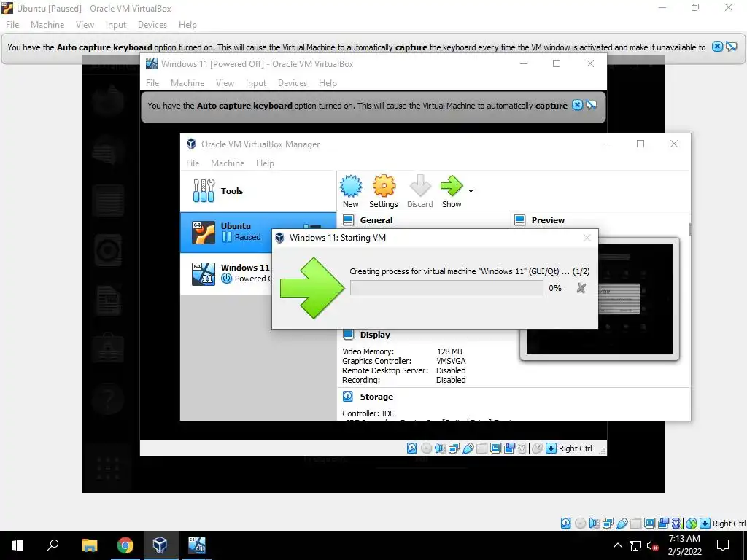
Task: Open Machine menu in Ubuntu VM window
Action: tap(47, 25)
